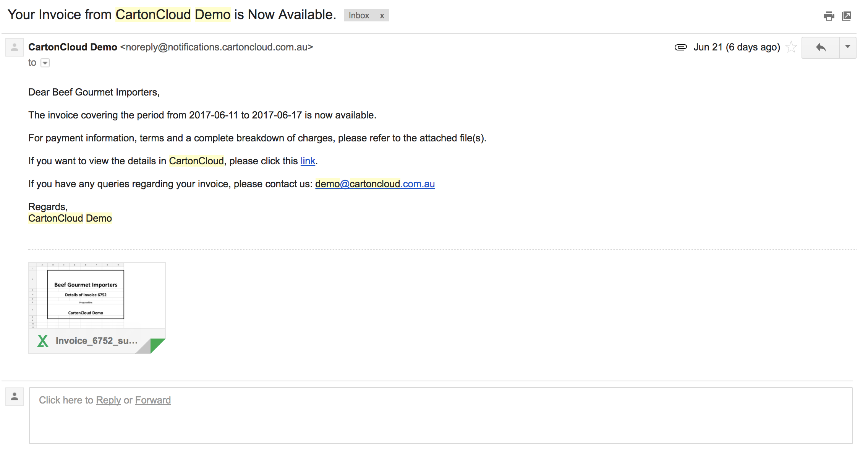Expand recipient details arrow next to "to"
This screenshot has height=457, width=868.
(x=45, y=63)
